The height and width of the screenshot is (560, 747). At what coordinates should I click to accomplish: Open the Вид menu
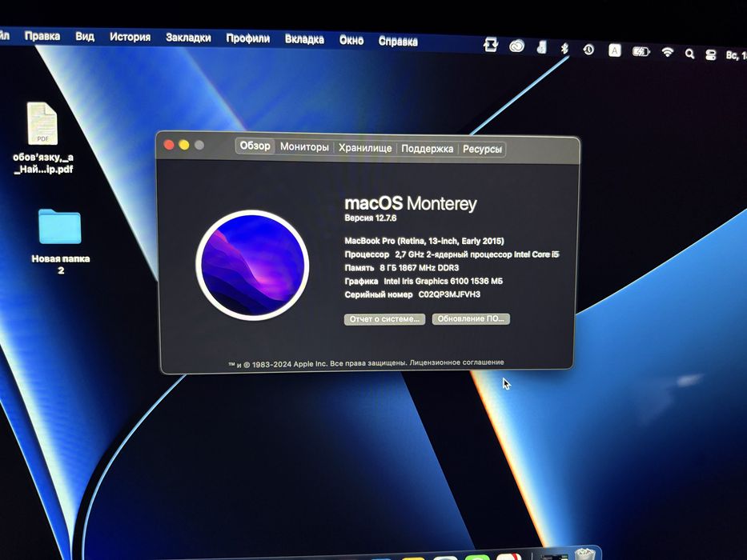coord(85,37)
